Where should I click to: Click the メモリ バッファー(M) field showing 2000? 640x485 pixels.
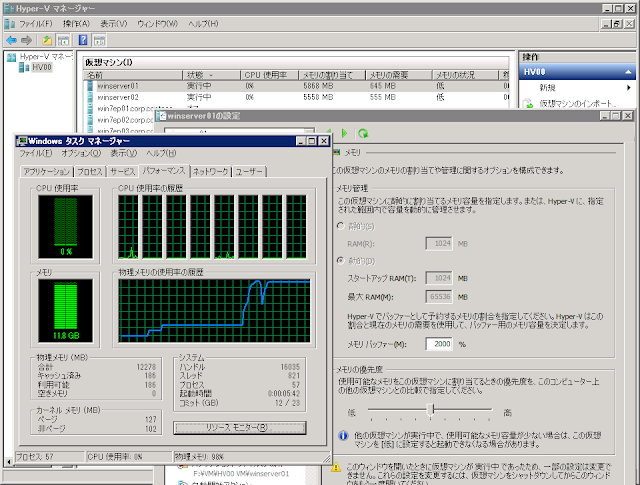[439, 344]
